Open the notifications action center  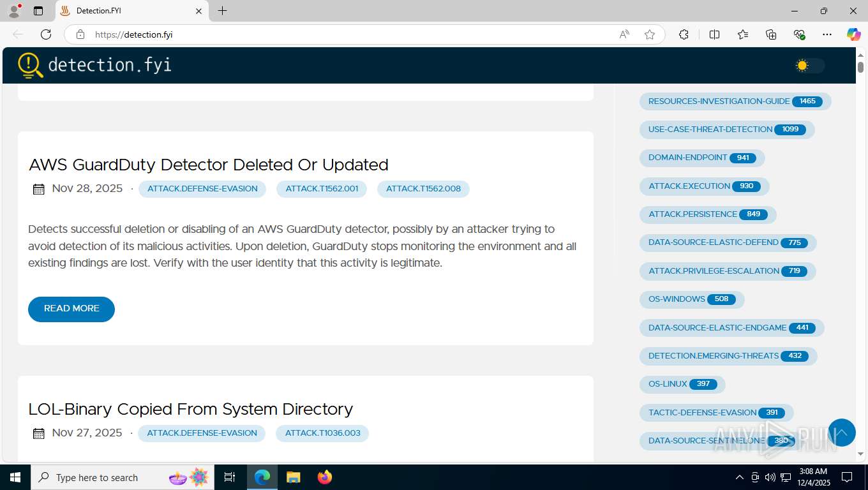pyautogui.click(x=847, y=477)
